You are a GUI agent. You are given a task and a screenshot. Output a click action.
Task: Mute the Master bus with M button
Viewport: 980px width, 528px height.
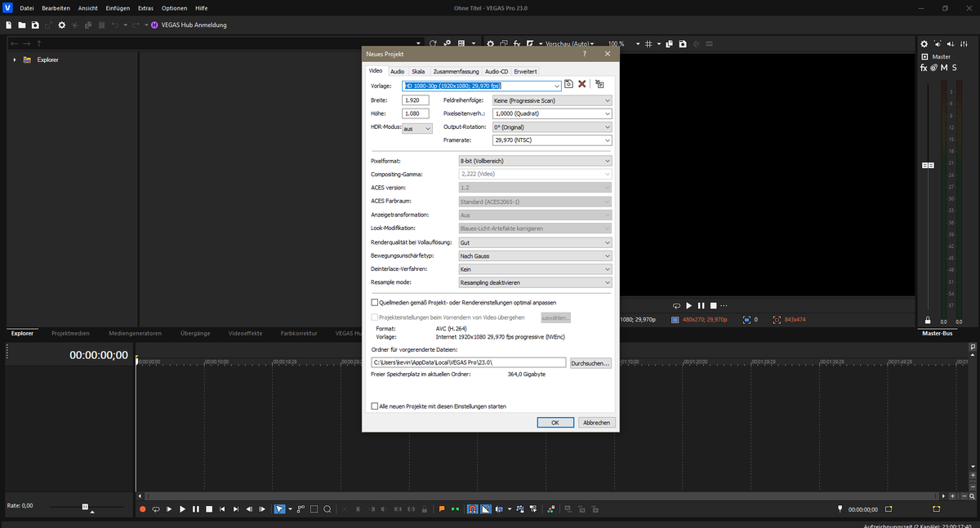point(944,68)
